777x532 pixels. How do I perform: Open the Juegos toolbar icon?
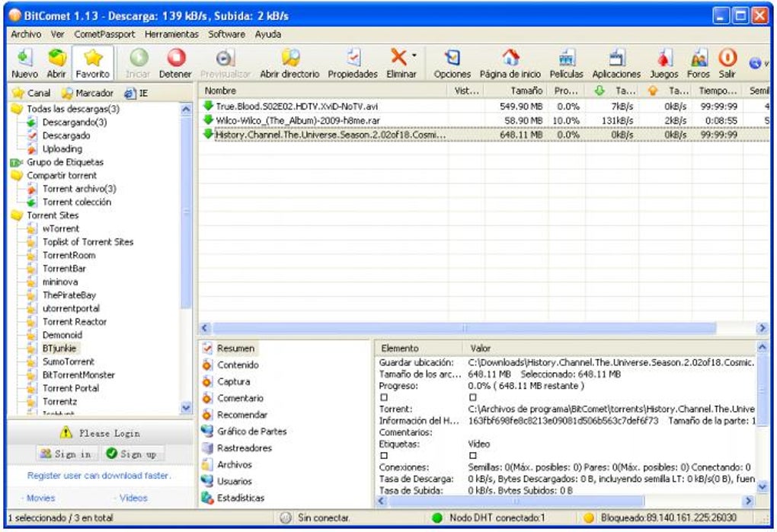click(664, 59)
